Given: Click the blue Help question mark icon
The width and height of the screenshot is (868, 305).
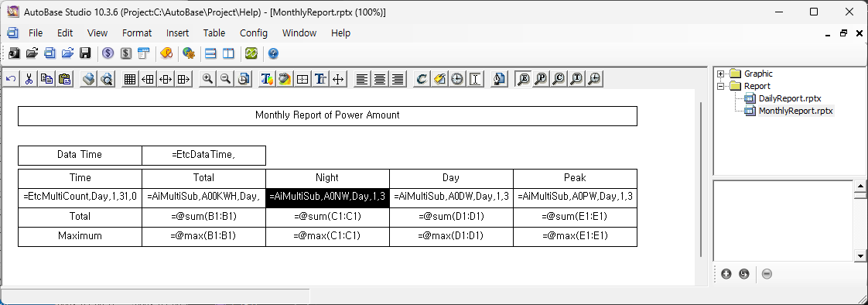Looking at the screenshot, I should 273,53.
